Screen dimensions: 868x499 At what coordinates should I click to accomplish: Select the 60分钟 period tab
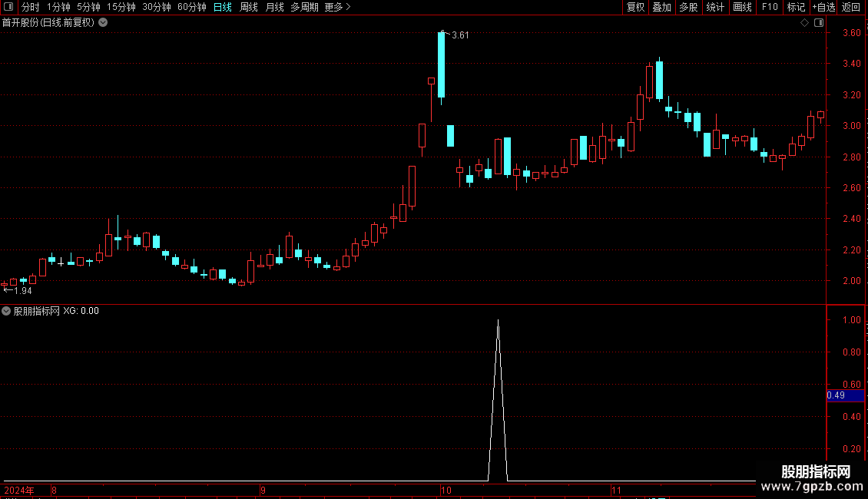(192, 7)
